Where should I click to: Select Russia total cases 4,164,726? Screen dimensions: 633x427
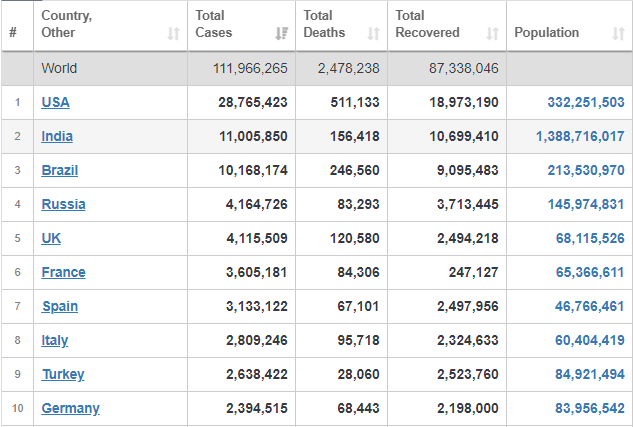[257, 204]
